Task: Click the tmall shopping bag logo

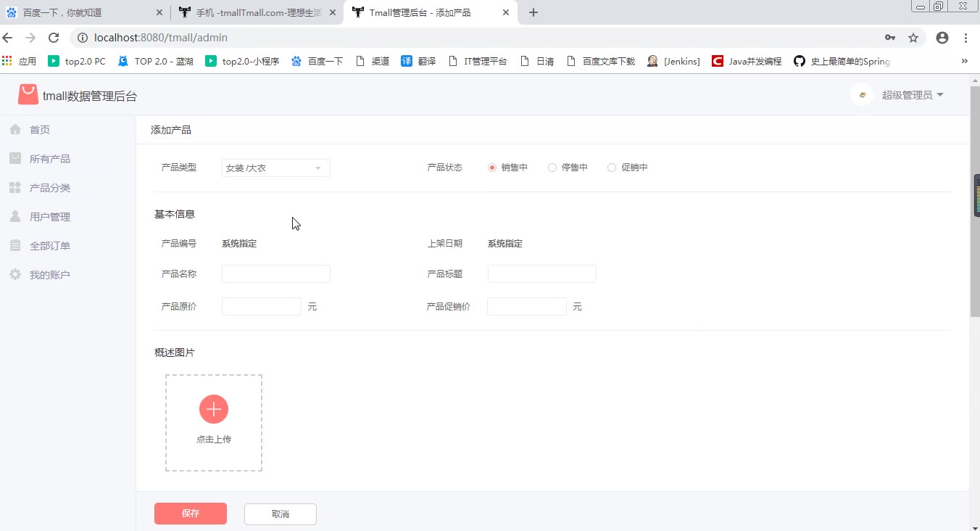Action: tap(28, 95)
